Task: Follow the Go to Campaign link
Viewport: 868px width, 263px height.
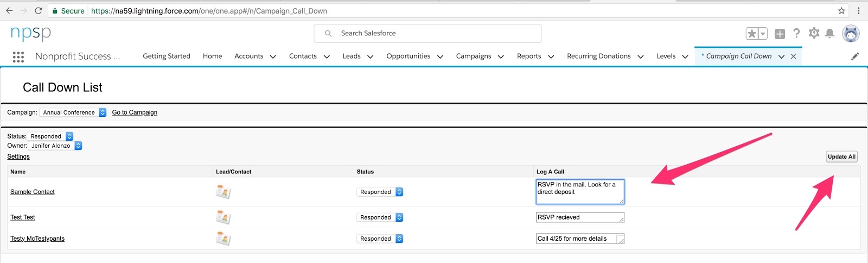Action: (x=135, y=112)
